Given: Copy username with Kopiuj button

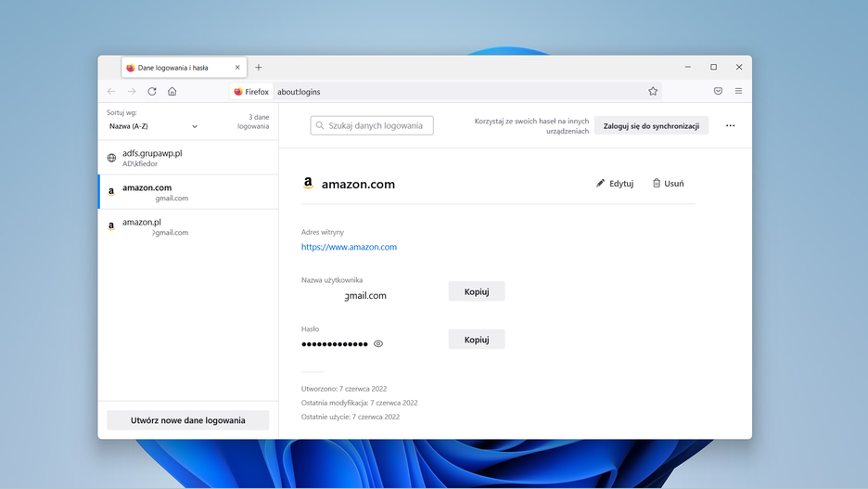Looking at the screenshot, I should click(477, 291).
